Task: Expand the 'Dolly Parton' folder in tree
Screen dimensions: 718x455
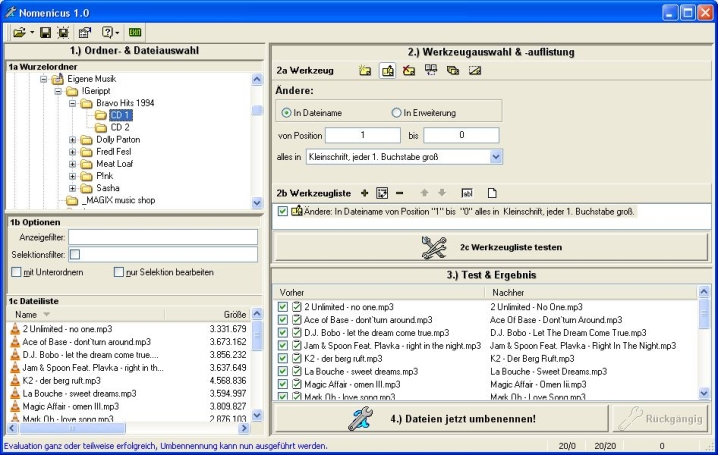Action: 73,139
